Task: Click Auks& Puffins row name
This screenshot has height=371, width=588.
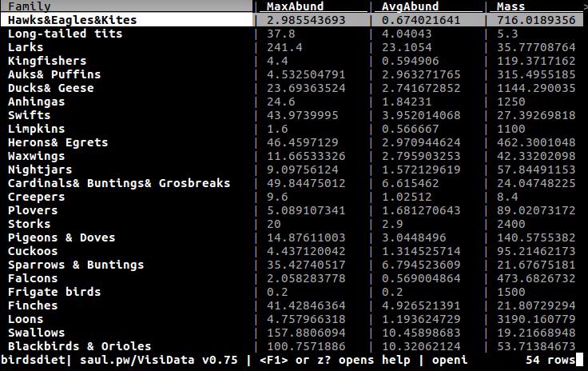Action: [x=54, y=74]
